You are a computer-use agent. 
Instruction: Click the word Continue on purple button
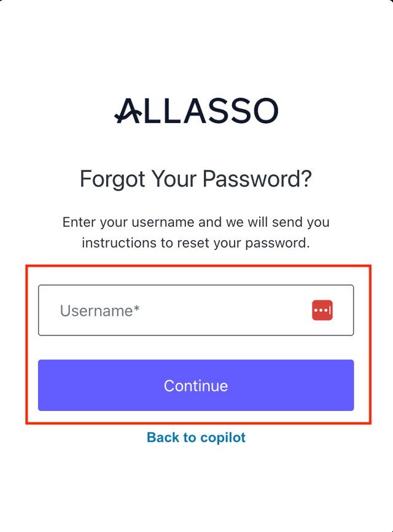[196, 386]
